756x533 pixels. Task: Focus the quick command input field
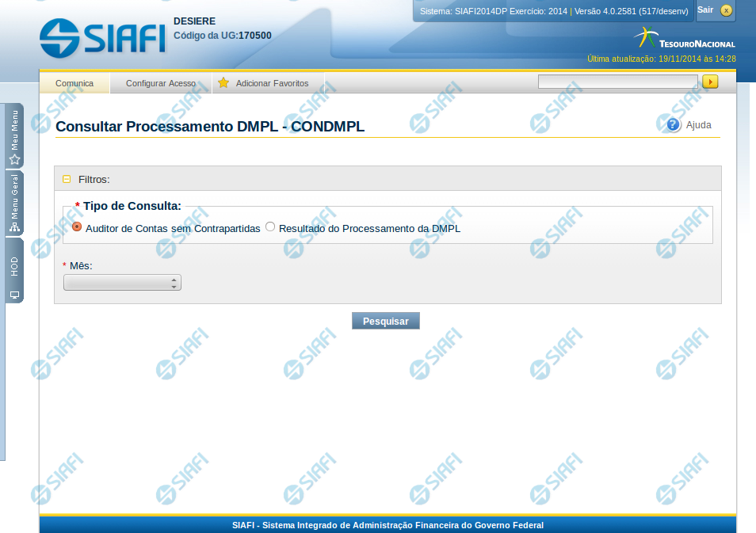[617, 82]
